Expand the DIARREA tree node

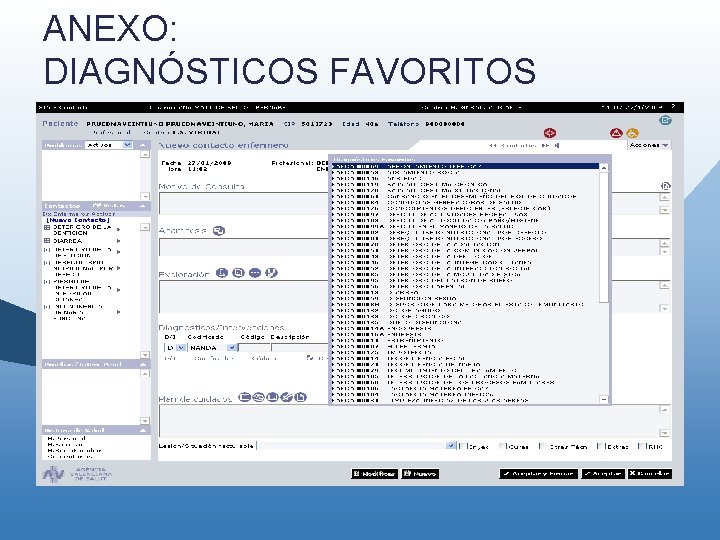pyautogui.click(x=47, y=241)
